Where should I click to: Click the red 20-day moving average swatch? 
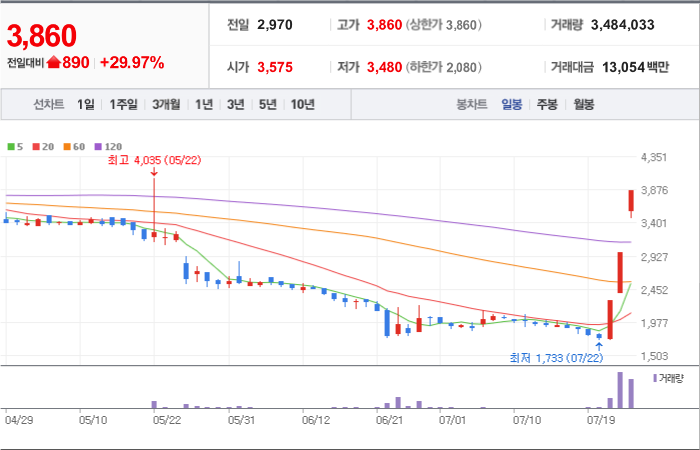click(x=36, y=147)
